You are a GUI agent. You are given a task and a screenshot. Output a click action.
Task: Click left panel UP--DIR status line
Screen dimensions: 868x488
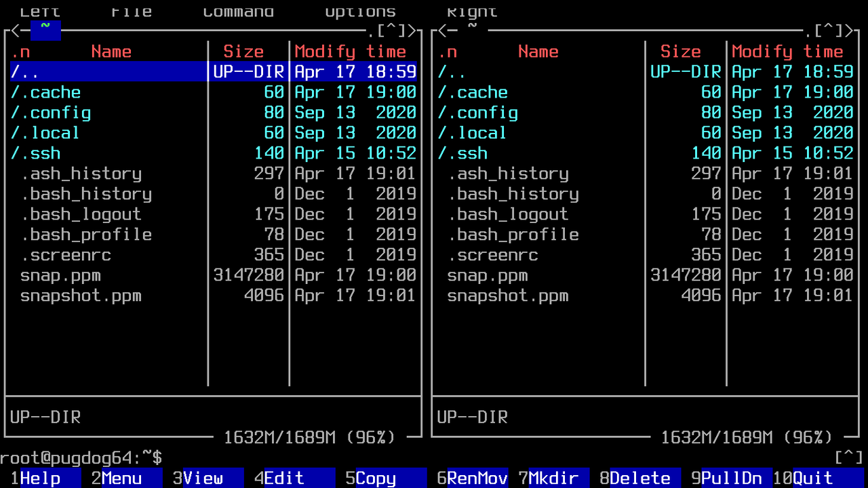pyautogui.click(x=45, y=417)
